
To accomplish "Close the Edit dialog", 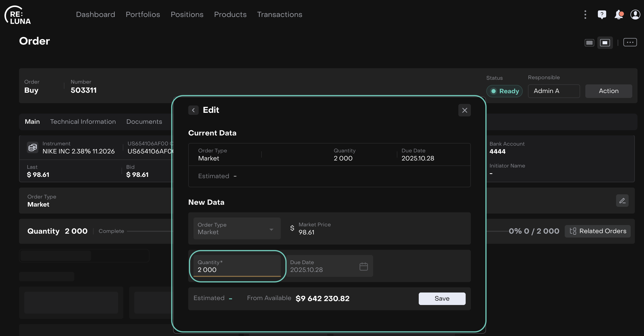I will 464,110.
